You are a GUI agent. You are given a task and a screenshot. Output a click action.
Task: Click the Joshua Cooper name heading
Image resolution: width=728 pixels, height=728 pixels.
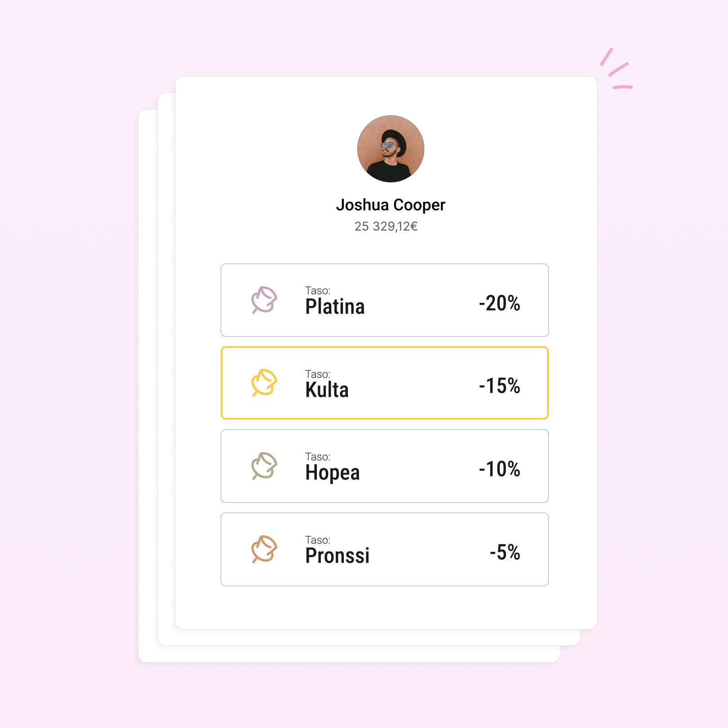pyautogui.click(x=391, y=205)
